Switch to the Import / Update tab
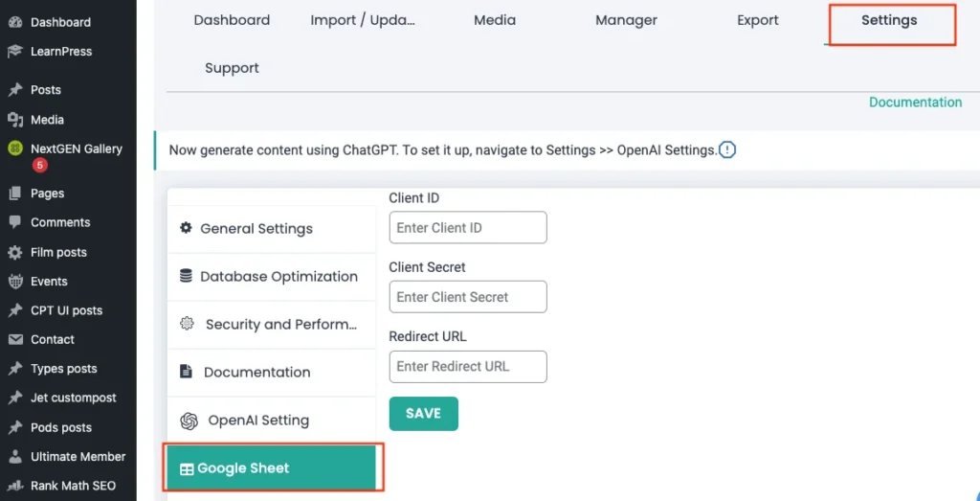 pos(363,20)
